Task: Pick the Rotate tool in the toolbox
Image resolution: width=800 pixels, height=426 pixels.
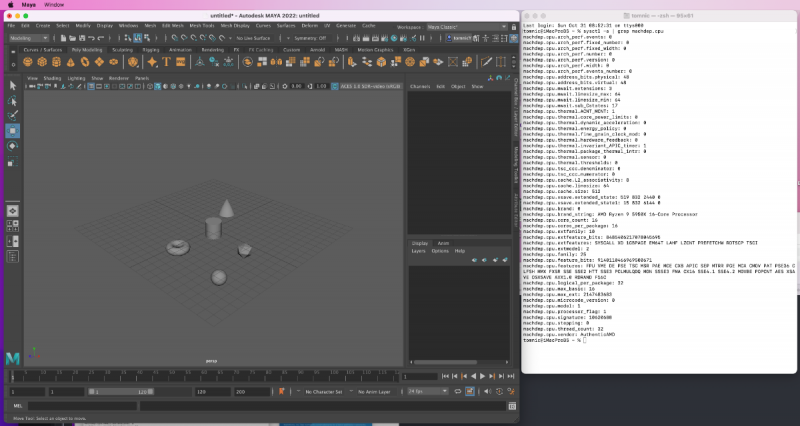Action: 13,145
